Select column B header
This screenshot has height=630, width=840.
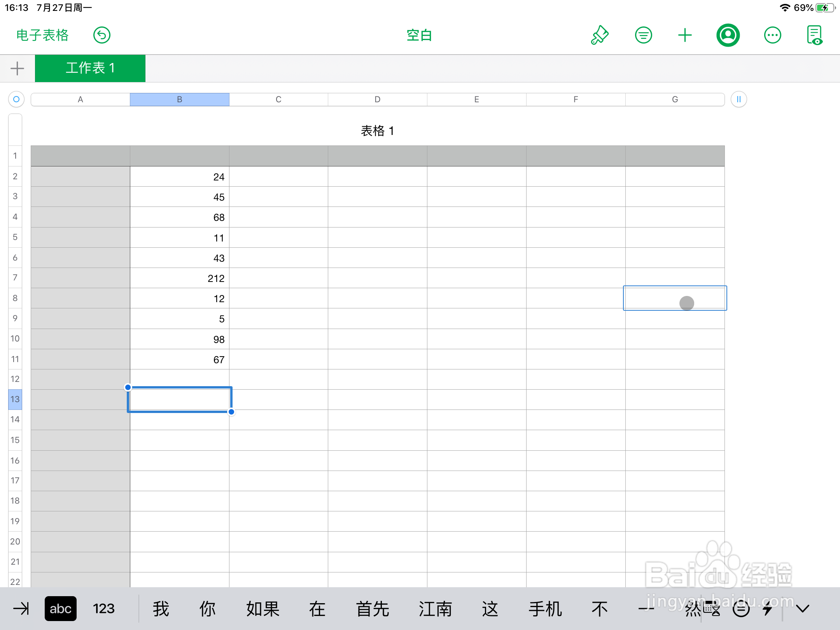[179, 99]
